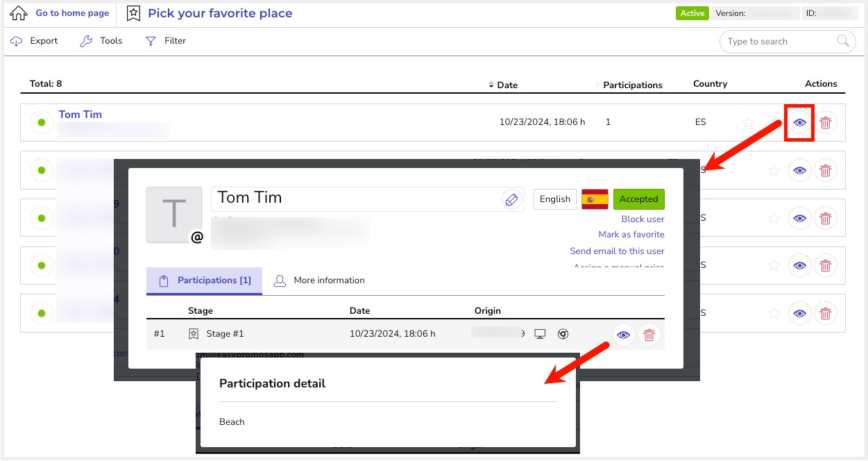Click the Spain flag icon
The image size is (868, 461).
pyautogui.click(x=595, y=199)
